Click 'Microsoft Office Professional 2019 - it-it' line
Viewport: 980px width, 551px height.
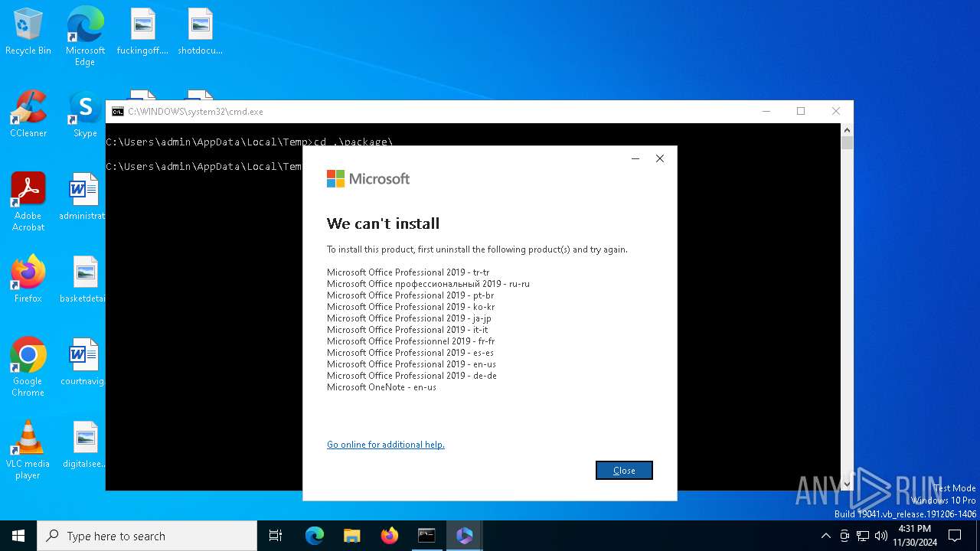click(407, 330)
